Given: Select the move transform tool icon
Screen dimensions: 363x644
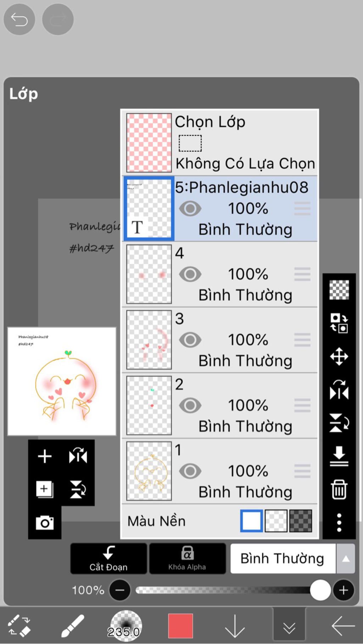Looking at the screenshot, I should pyautogui.click(x=339, y=356).
